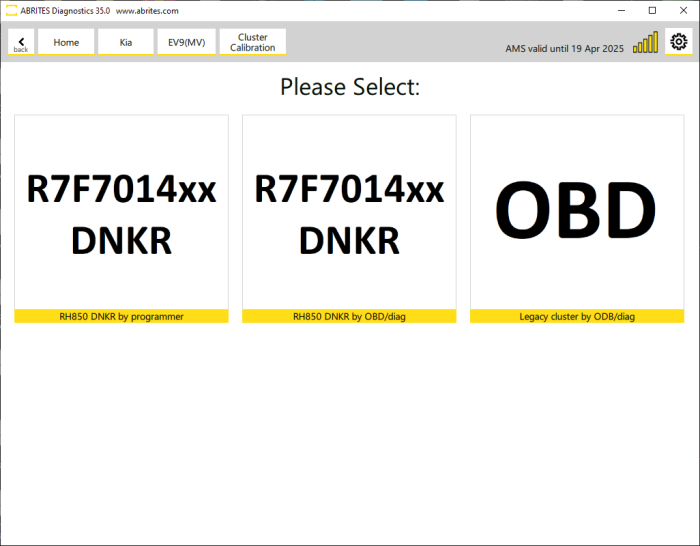This screenshot has width=700, height=546.
Task: Minimize the ABRITES Diagnostics window
Action: tap(621, 10)
